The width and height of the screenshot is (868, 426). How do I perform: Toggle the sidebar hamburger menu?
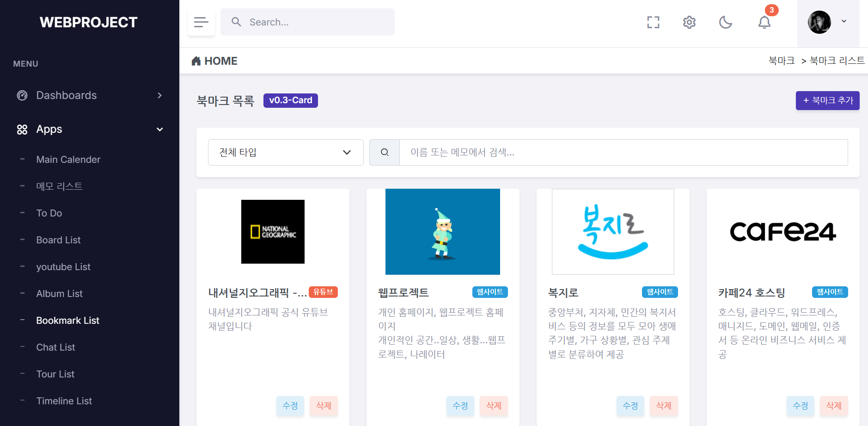[201, 22]
